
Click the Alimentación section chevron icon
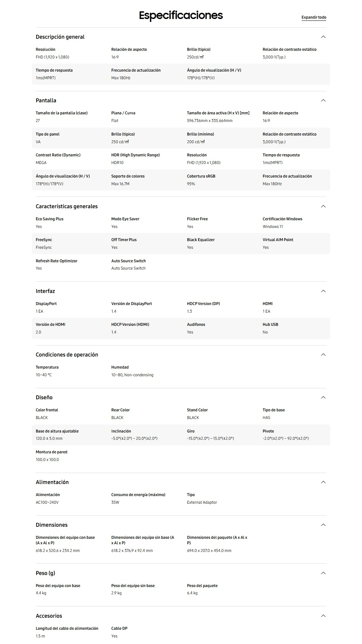coord(323,482)
